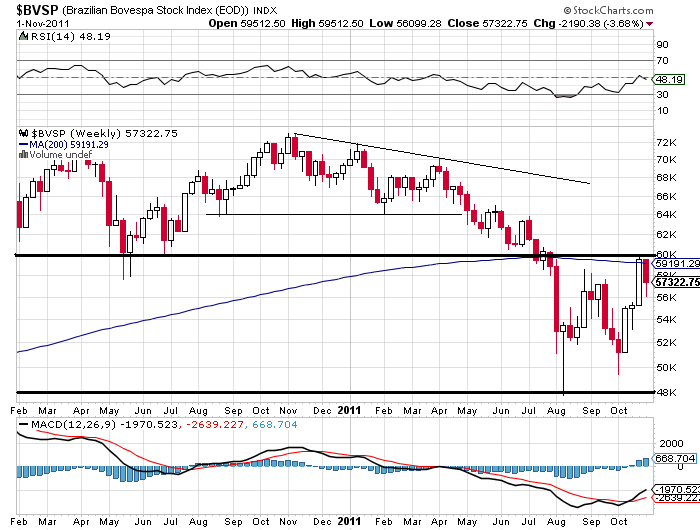Click the candlestick legend icon beside $BVSP
The image size is (700, 530).
coord(24,133)
